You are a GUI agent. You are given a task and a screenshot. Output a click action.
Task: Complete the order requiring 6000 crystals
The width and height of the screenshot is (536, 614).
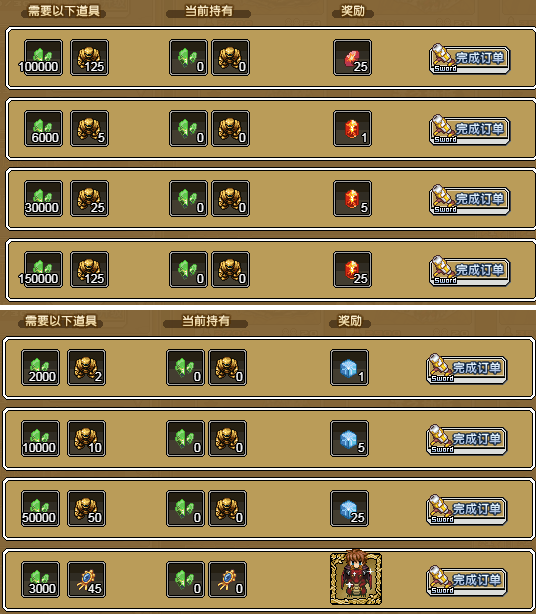click(x=470, y=130)
